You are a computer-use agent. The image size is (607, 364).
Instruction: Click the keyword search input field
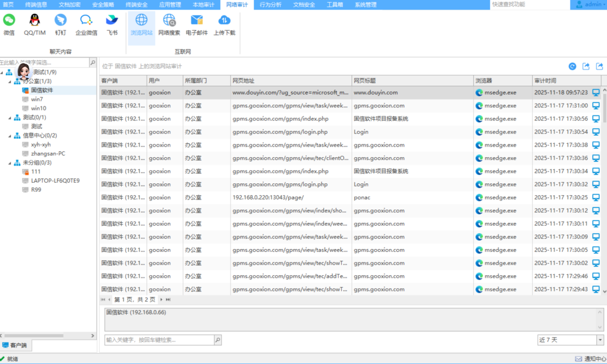[159, 340]
